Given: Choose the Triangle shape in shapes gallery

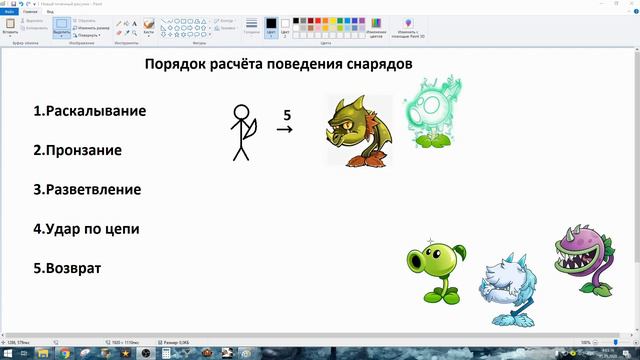Looking at the screenshot, I should coord(203,21).
